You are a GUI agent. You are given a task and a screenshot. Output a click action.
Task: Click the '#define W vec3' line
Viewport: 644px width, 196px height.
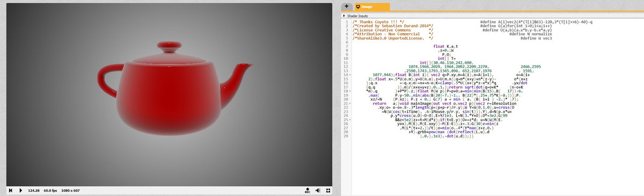536,38
